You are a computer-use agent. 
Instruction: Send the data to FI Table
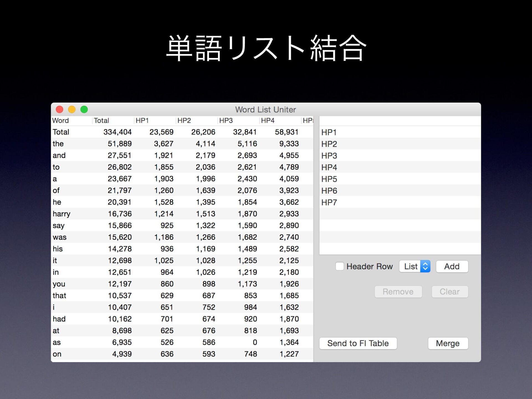click(358, 343)
